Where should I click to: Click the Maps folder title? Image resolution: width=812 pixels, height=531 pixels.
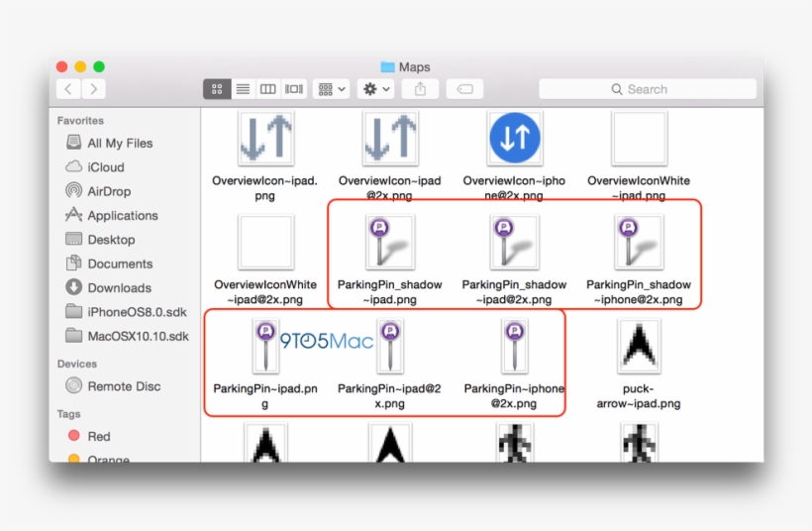pyautogui.click(x=405, y=66)
